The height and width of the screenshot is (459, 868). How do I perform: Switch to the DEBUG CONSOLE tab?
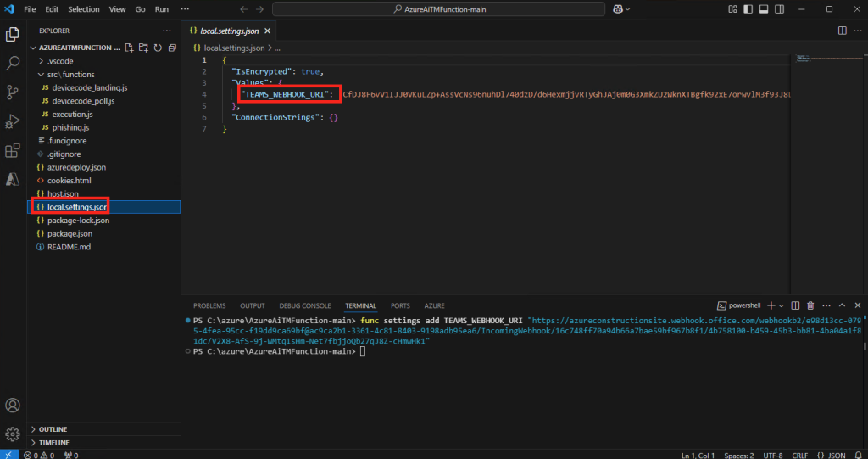[305, 306]
